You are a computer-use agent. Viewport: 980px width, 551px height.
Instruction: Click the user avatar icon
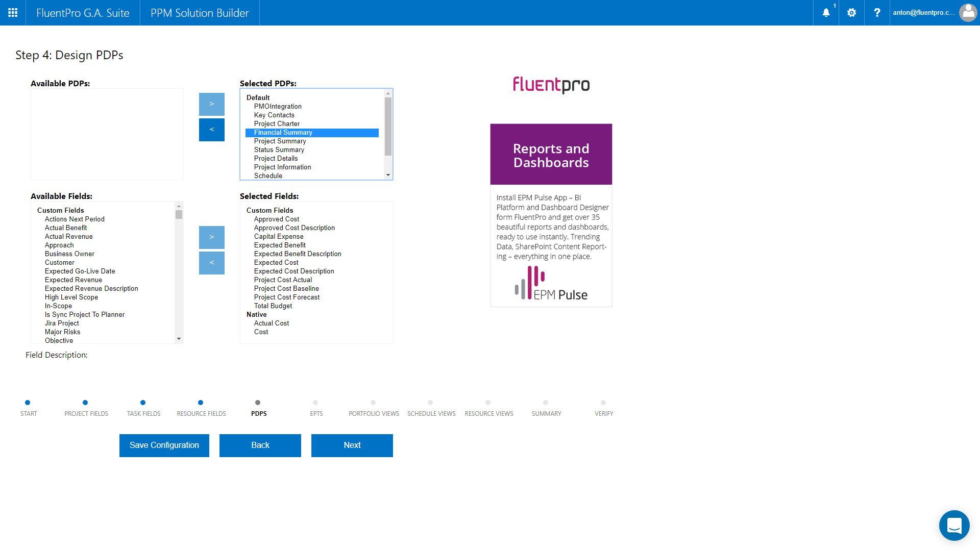[x=968, y=13]
